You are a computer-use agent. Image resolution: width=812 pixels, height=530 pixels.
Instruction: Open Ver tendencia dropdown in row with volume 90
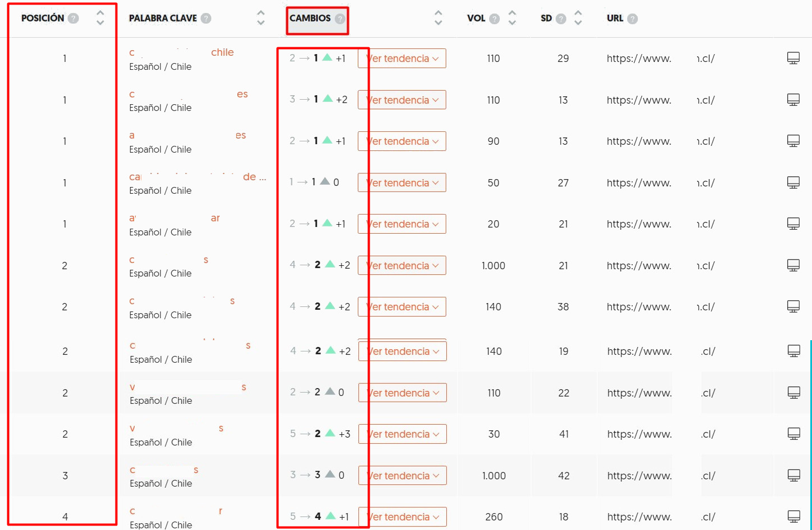tap(402, 141)
